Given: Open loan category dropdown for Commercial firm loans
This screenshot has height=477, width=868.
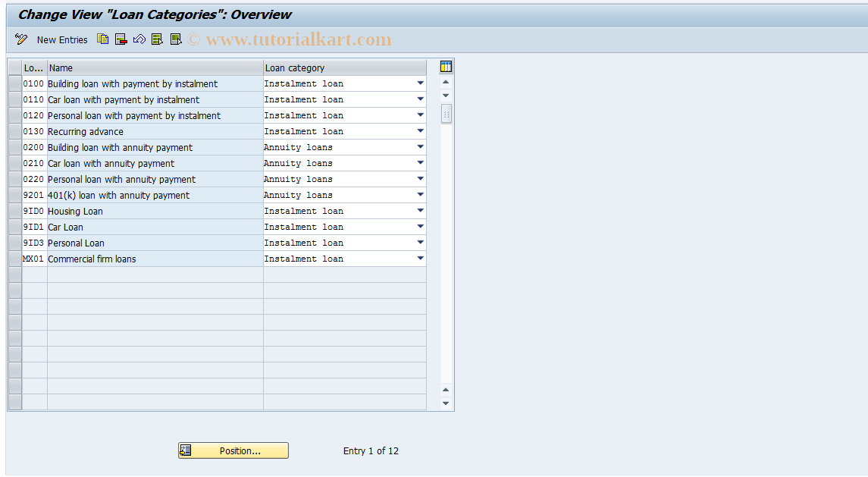Looking at the screenshot, I should point(420,259).
